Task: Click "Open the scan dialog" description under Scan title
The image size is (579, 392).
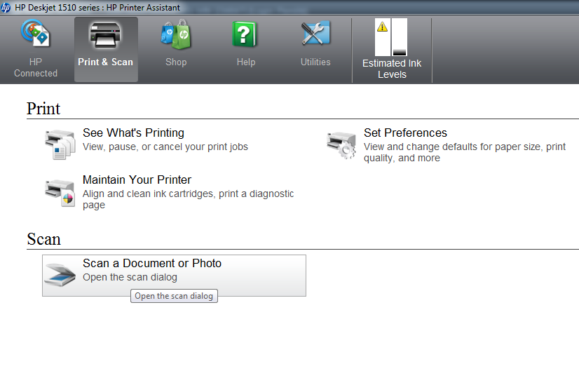Action: pyautogui.click(x=130, y=277)
